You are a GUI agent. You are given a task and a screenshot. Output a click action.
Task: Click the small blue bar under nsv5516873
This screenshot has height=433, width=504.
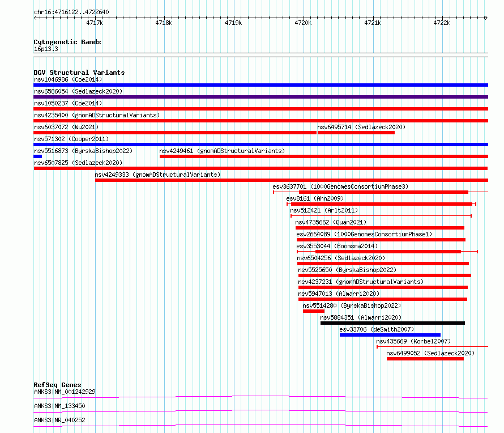click(x=37, y=156)
